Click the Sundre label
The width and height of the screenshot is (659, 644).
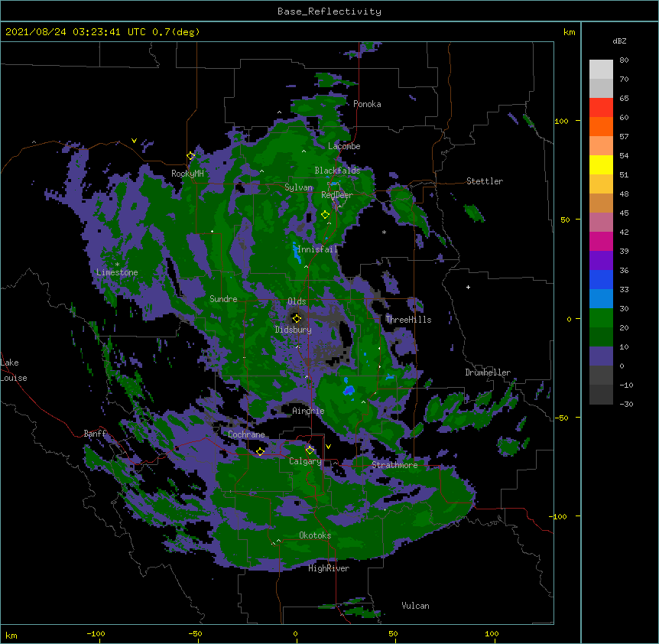223,299
